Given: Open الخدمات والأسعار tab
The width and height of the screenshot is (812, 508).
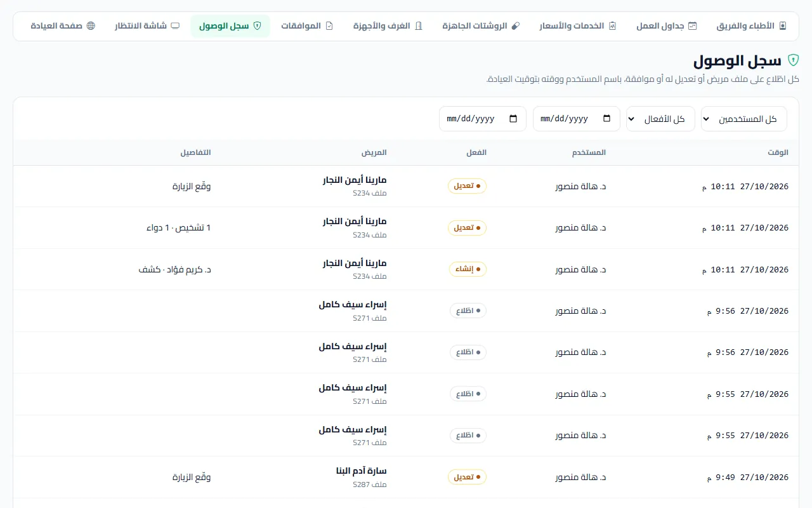Looking at the screenshot, I should [577, 26].
